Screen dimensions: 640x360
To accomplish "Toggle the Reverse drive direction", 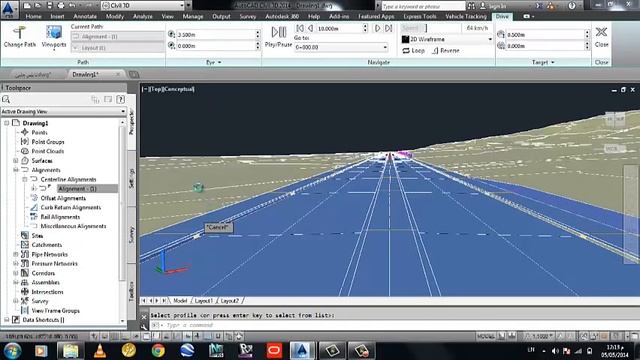I will click(x=446, y=51).
